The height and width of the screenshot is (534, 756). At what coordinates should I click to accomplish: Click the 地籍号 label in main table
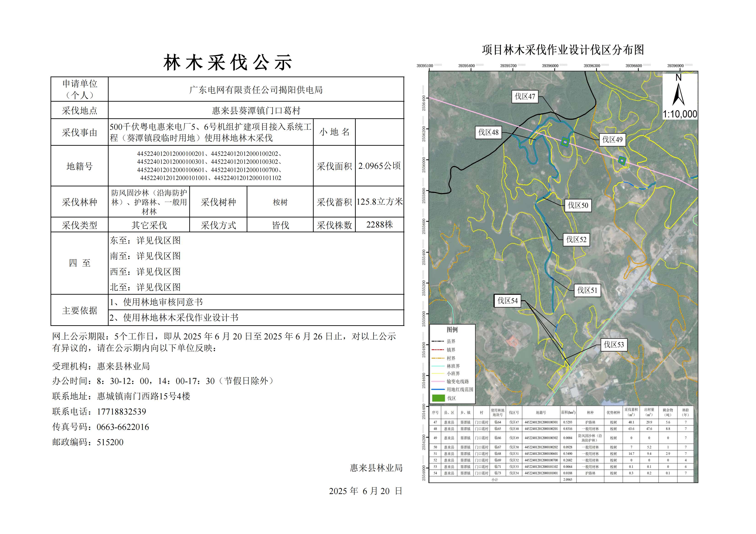pos(80,166)
